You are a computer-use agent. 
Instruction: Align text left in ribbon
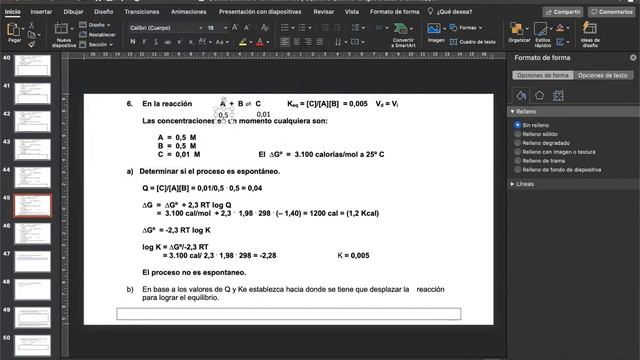[285, 42]
